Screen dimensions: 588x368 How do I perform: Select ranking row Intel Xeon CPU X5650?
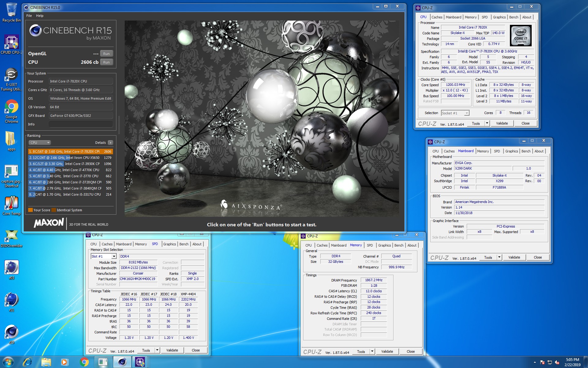[x=70, y=158]
